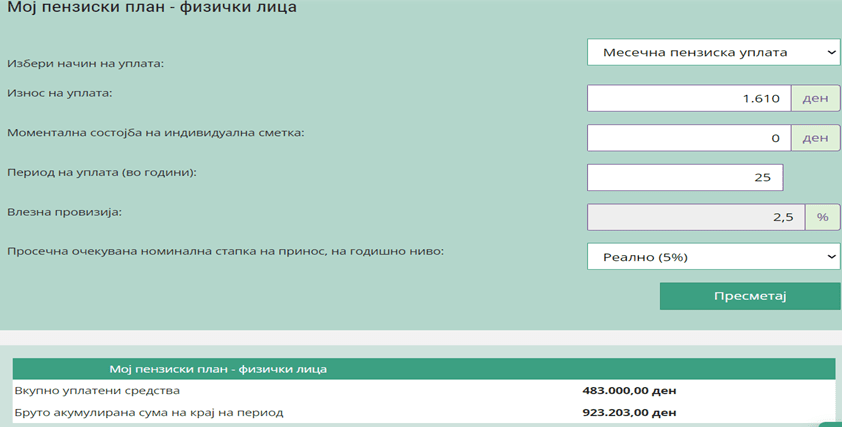Viewport: 842px width, 427px height.
Task: Click the ден suffix beside the 1.610 amount
Action: pos(815,98)
